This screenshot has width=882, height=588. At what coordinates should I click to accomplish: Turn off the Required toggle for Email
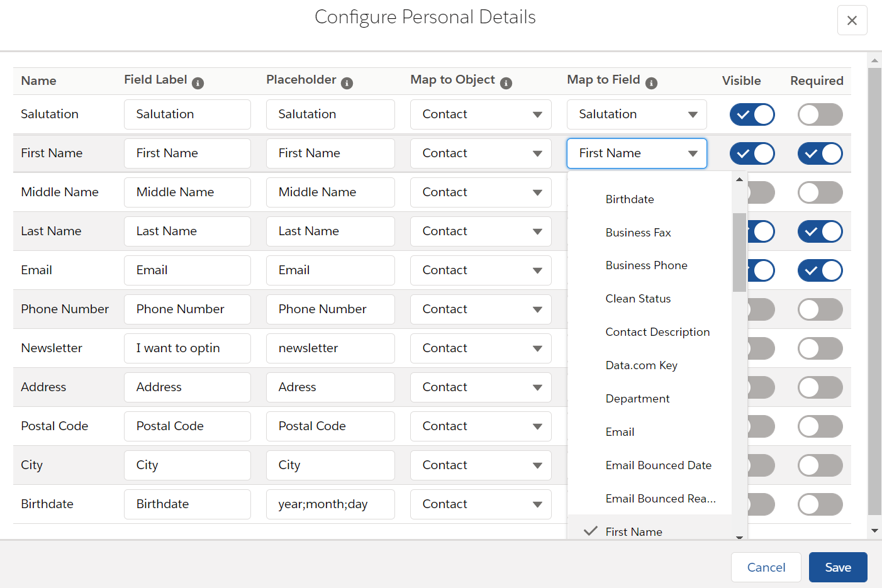[820, 270]
